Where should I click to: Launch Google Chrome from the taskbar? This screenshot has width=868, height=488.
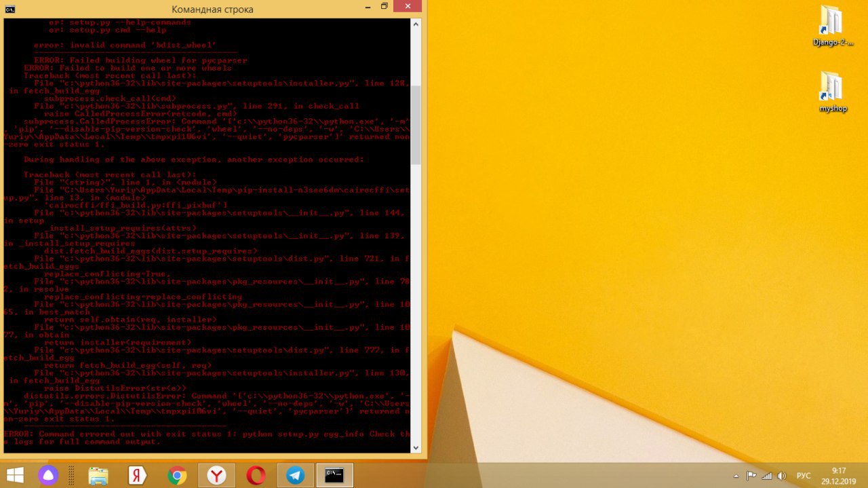click(177, 476)
